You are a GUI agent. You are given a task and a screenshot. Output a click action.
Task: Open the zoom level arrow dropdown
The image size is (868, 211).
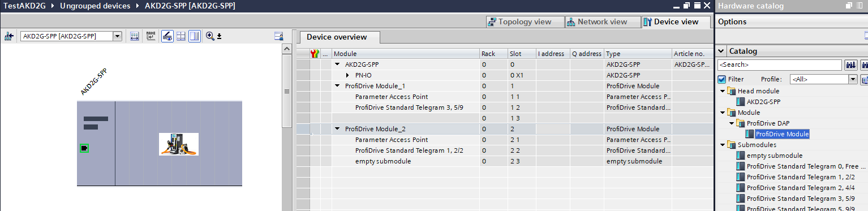220,36
